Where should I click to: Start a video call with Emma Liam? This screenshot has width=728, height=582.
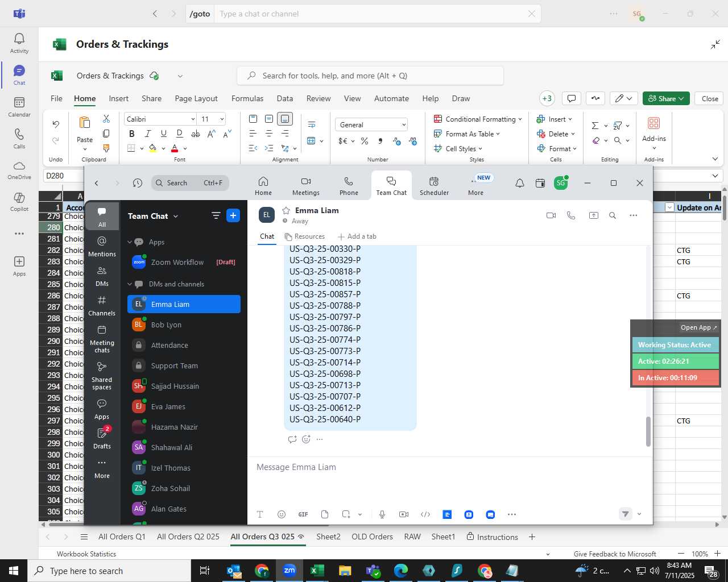551,215
